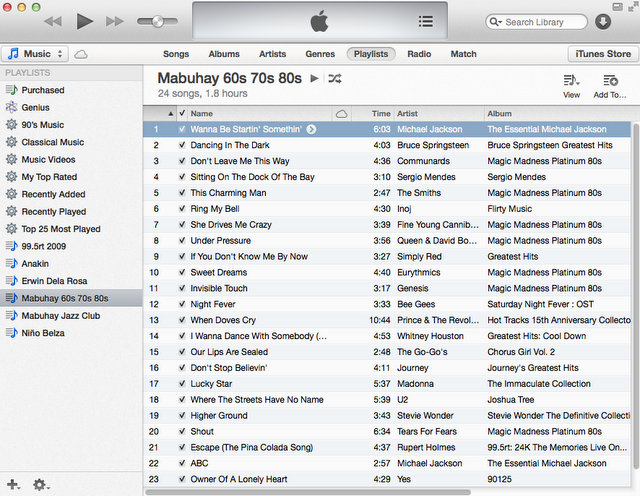
Task: Start playback with the Play button
Action: 84,21
